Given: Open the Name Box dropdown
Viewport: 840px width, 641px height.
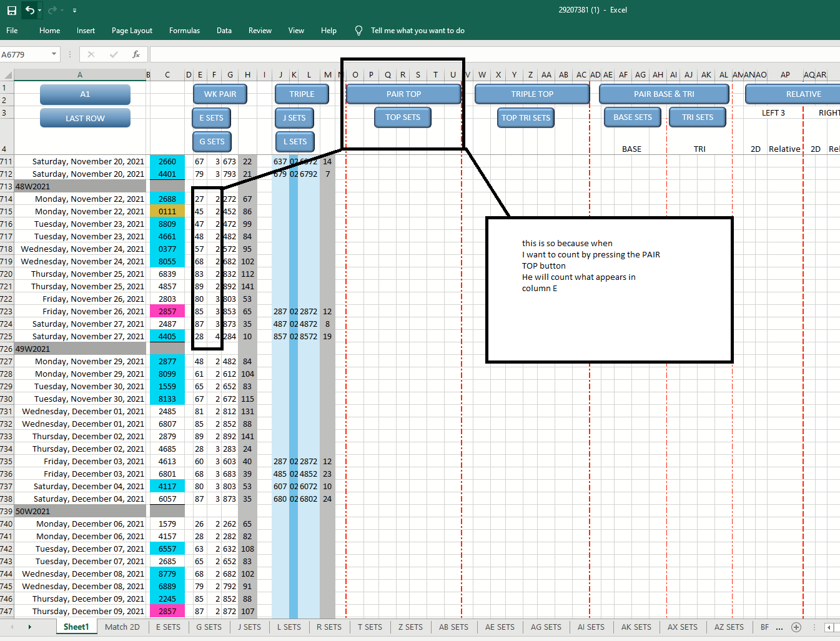Looking at the screenshot, I should pos(55,54).
